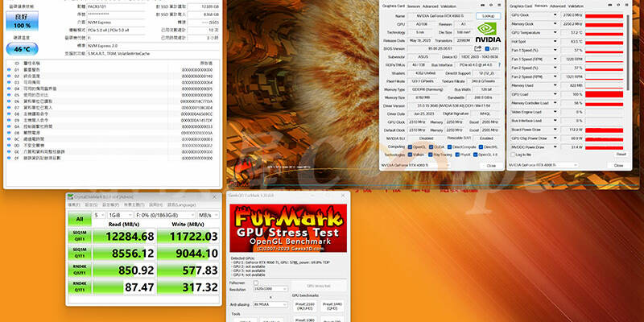Viewport: 644px width, 322px height.
Task: Click the Board Power Draw red graph bar
Action: (x=604, y=130)
